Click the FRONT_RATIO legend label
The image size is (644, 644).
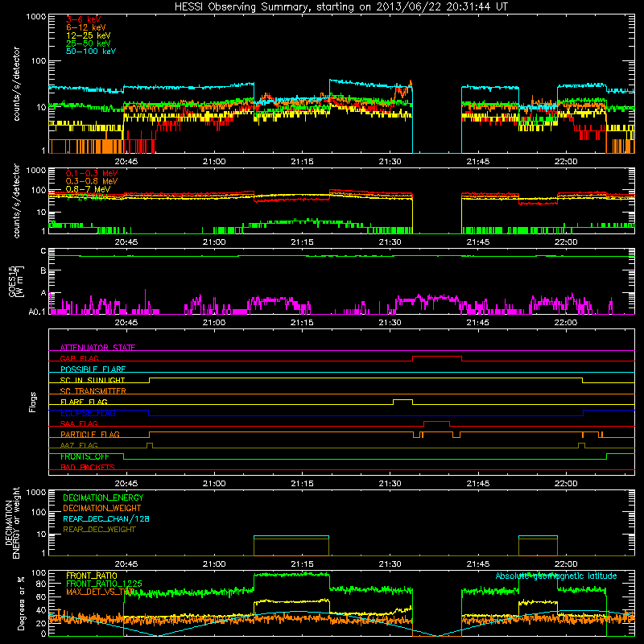click(x=92, y=576)
